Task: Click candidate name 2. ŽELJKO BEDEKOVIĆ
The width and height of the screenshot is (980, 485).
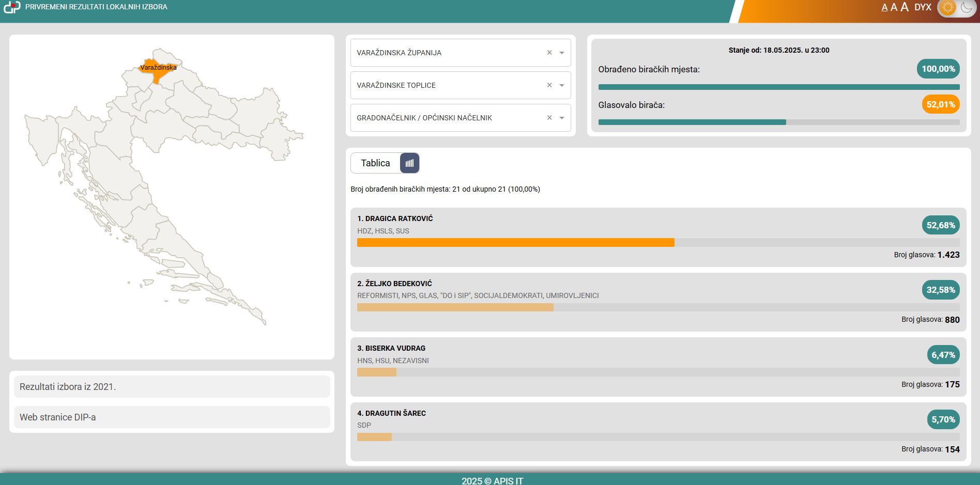Action: tap(394, 284)
